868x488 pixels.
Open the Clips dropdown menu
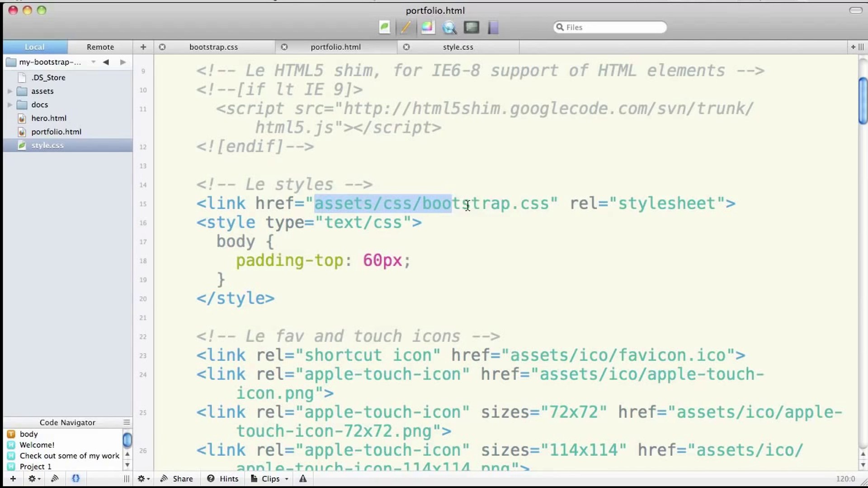[270, 479]
